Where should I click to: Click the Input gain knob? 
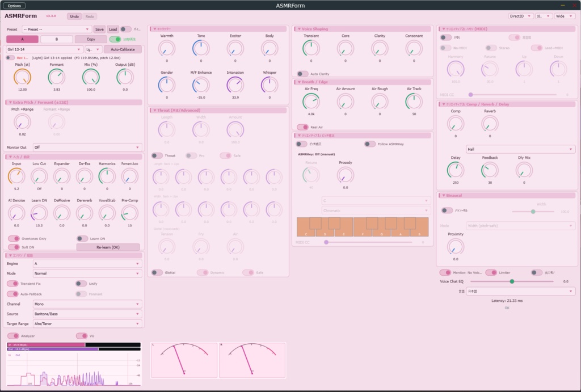coord(16,176)
